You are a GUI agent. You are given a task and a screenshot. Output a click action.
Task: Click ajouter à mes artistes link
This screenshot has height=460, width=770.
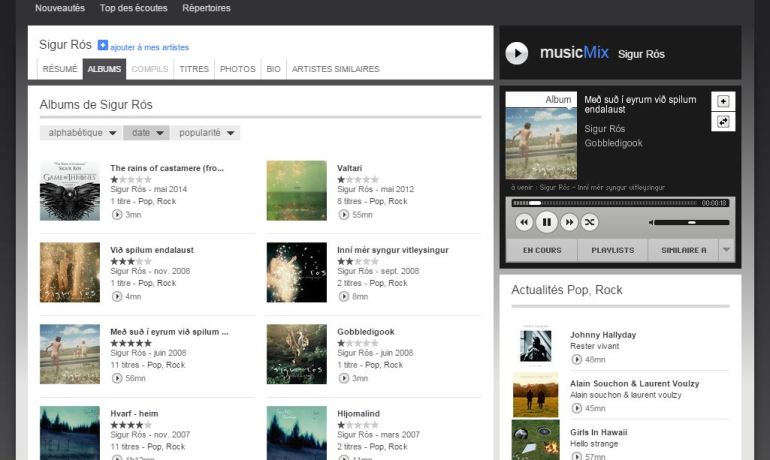[x=149, y=48]
